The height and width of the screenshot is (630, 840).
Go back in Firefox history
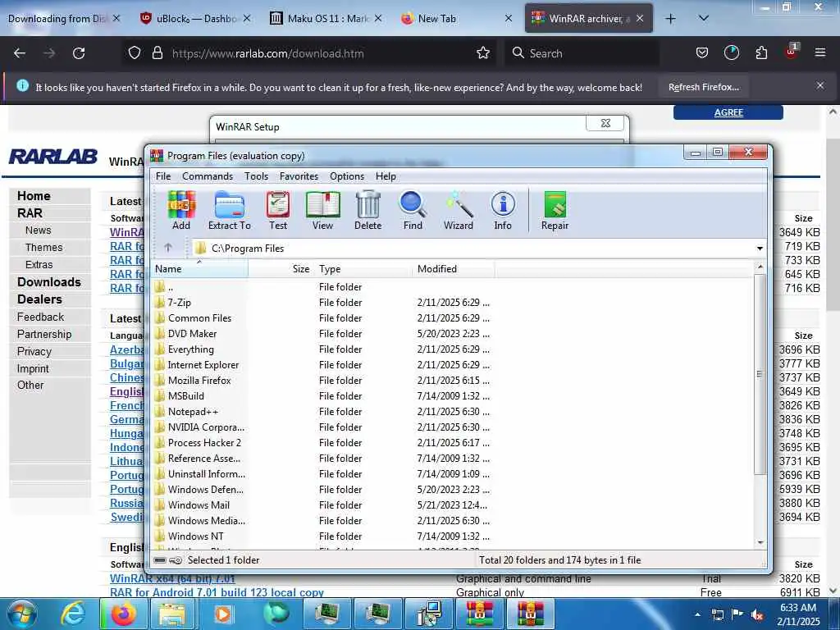20,53
